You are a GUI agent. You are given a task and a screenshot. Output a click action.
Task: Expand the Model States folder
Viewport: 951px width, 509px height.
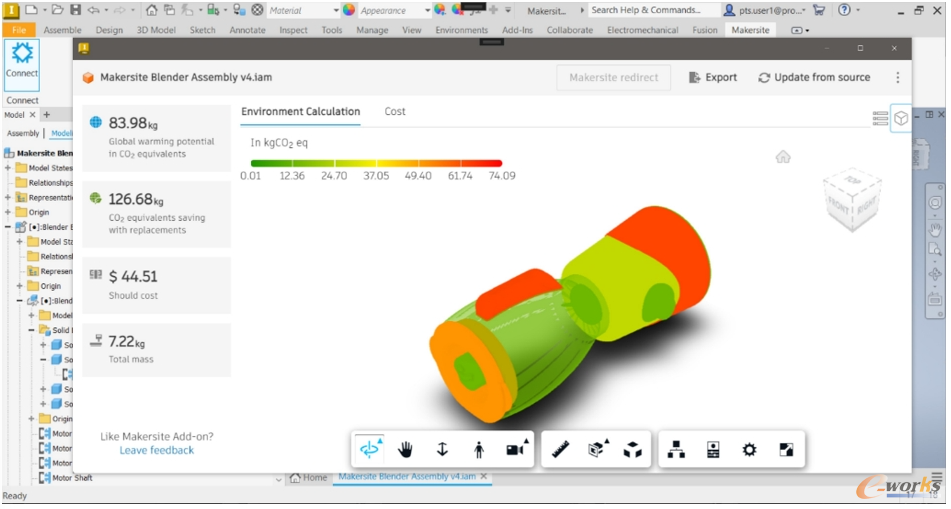(8, 168)
